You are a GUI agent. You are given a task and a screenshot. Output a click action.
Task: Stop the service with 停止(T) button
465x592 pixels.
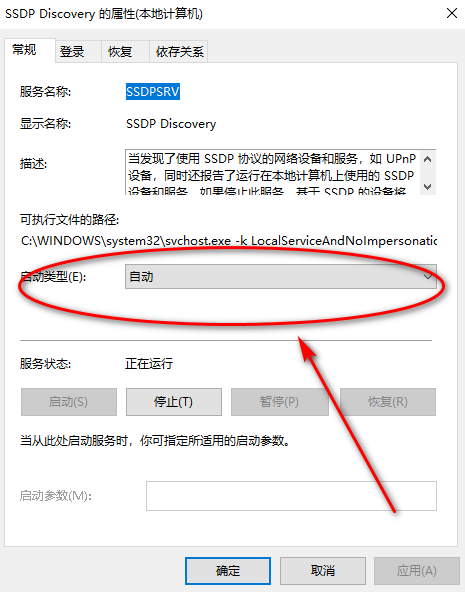click(x=174, y=402)
